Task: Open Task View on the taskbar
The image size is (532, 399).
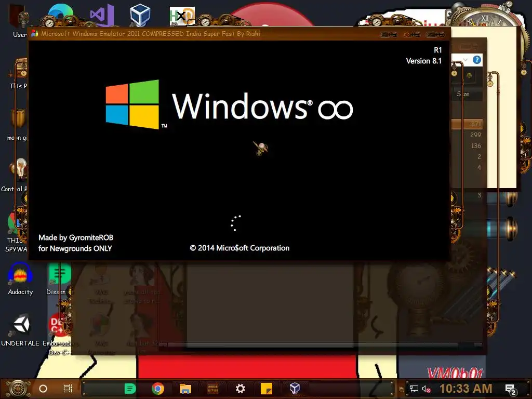Action: coord(68,389)
